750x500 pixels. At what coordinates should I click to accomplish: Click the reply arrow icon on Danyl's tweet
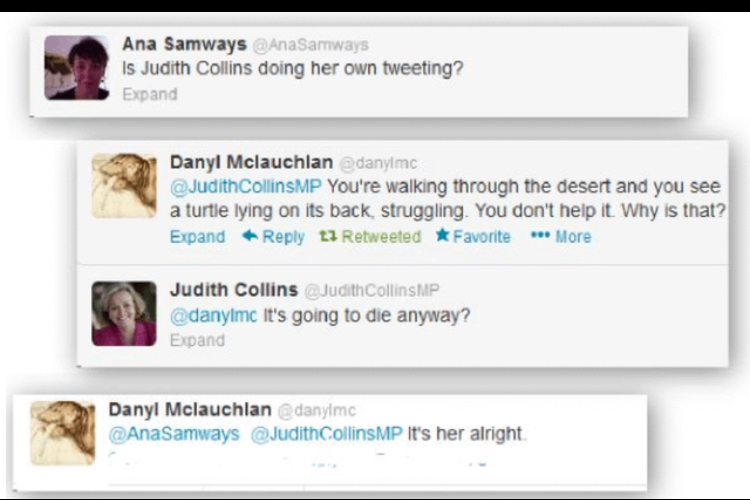pyautogui.click(x=250, y=235)
